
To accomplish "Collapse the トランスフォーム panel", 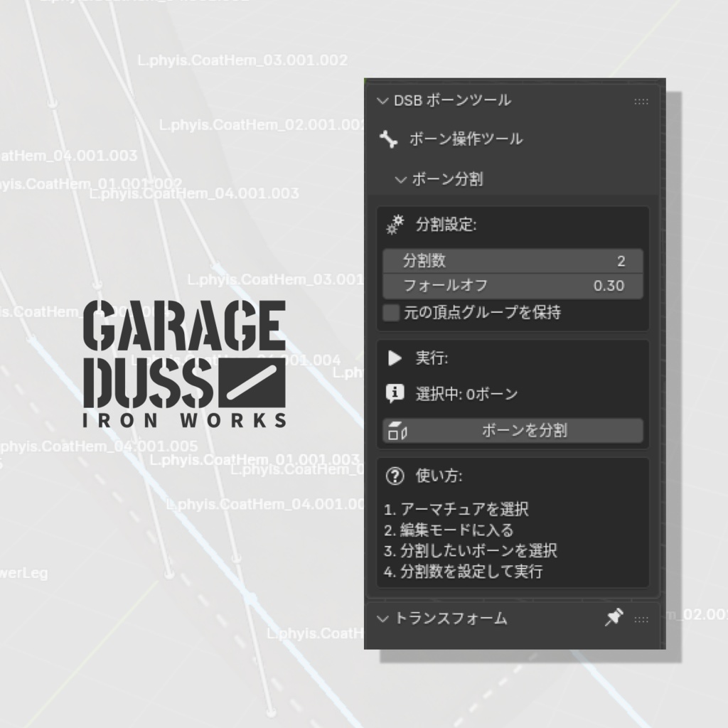I will tap(382, 619).
